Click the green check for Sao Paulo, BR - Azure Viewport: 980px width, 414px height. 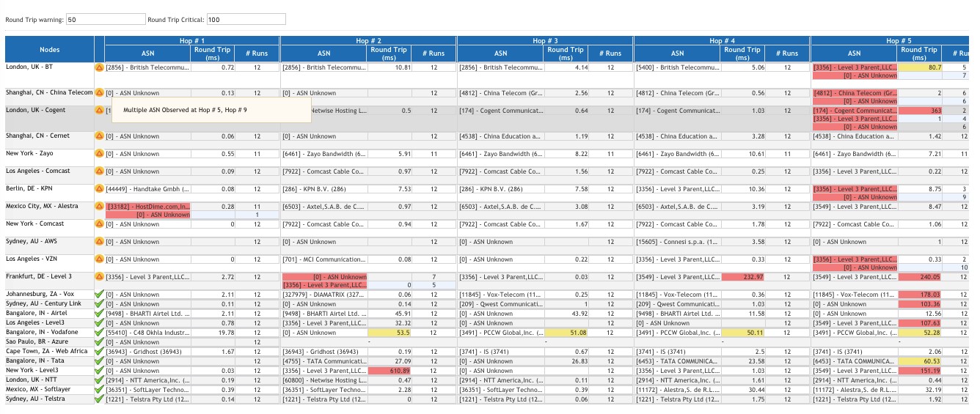(99, 342)
